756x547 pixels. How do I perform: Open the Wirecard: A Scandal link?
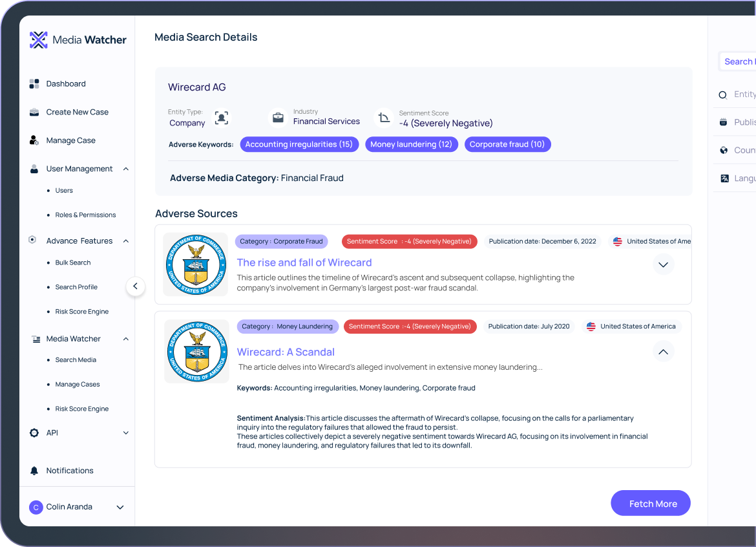click(x=286, y=352)
